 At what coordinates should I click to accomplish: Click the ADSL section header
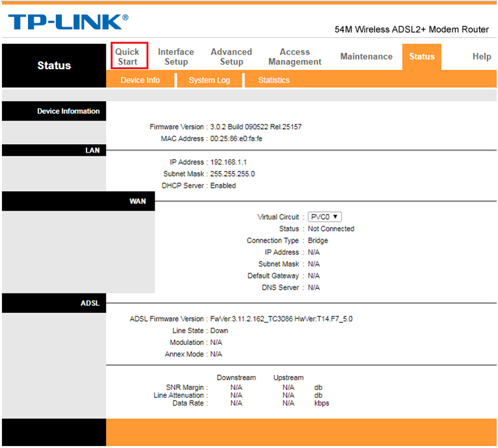[89, 303]
